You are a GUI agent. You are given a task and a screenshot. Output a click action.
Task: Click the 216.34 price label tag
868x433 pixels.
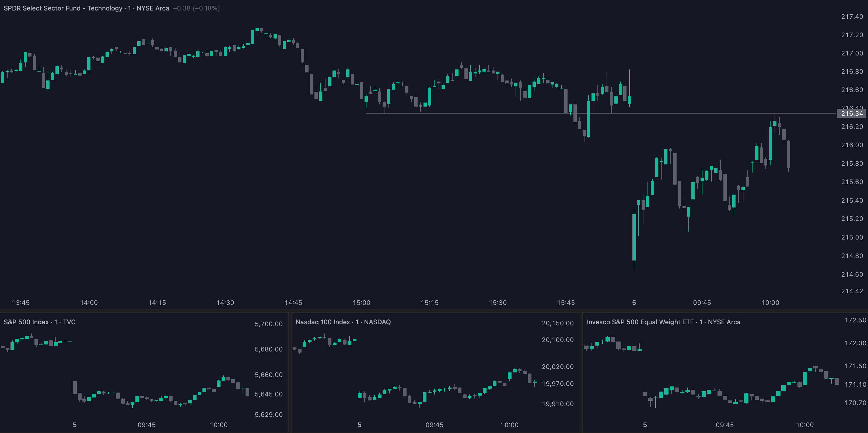tap(852, 114)
